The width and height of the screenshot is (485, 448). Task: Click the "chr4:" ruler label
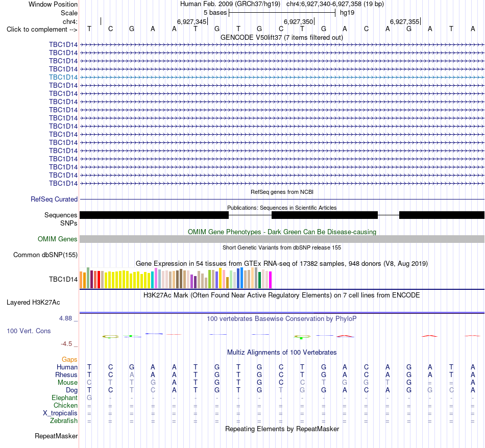click(70, 21)
